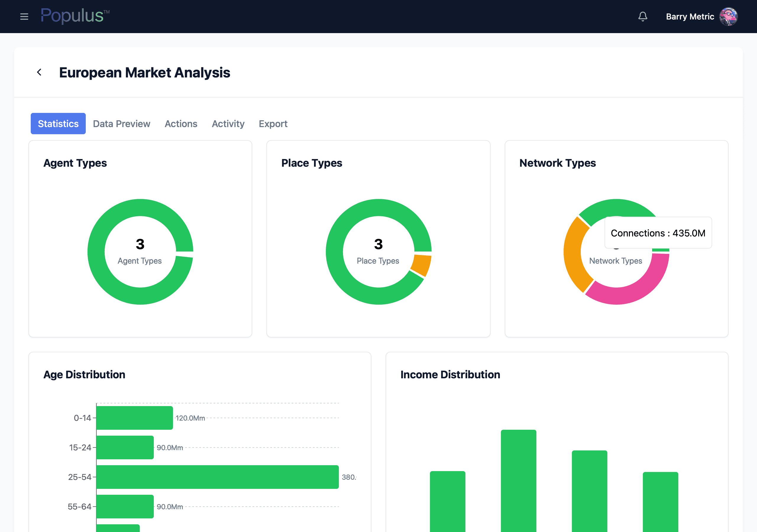757x532 pixels.
Task: Click the notifications bell icon
Action: click(x=643, y=17)
